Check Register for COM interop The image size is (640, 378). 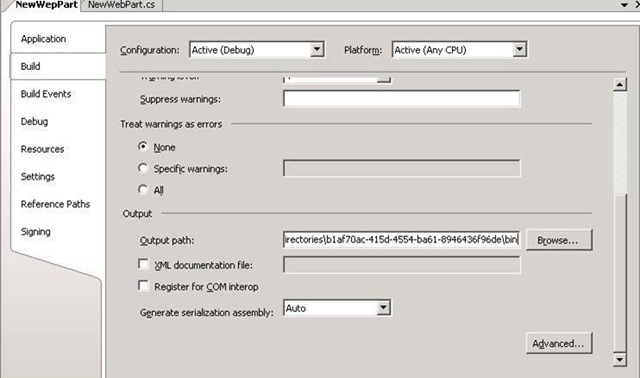[143, 285]
